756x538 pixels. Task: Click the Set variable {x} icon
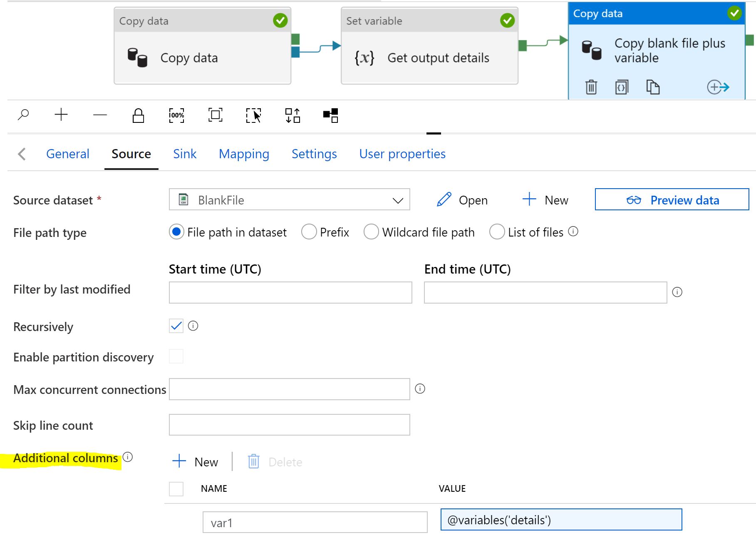(x=364, y=57)
